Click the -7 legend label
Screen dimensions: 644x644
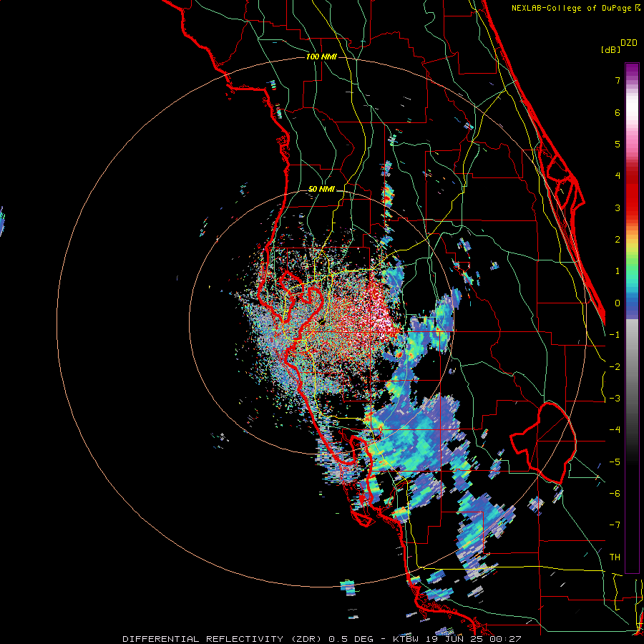pos(615,525)
